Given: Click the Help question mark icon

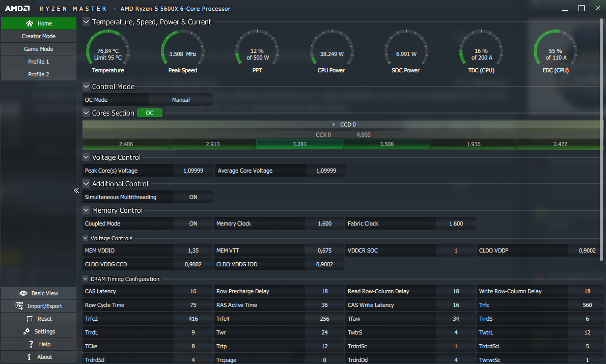Looking at the screenshot, I should click(x=31, y=344).
